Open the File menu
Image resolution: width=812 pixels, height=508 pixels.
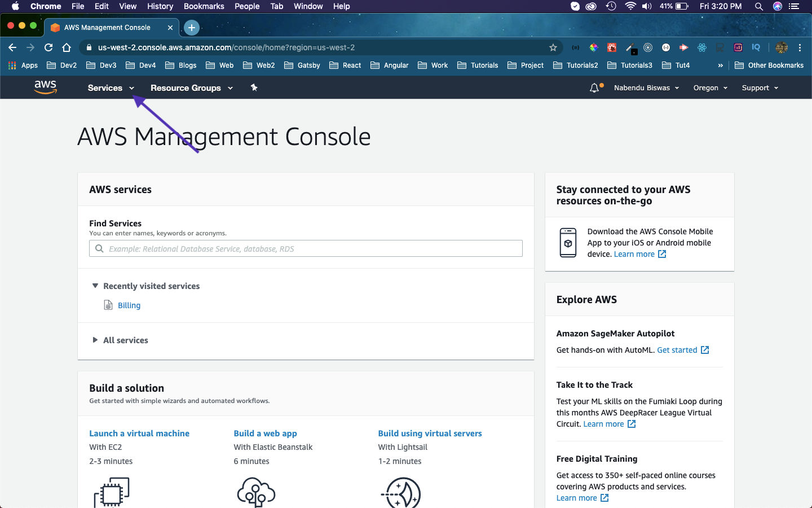point(78,6)
